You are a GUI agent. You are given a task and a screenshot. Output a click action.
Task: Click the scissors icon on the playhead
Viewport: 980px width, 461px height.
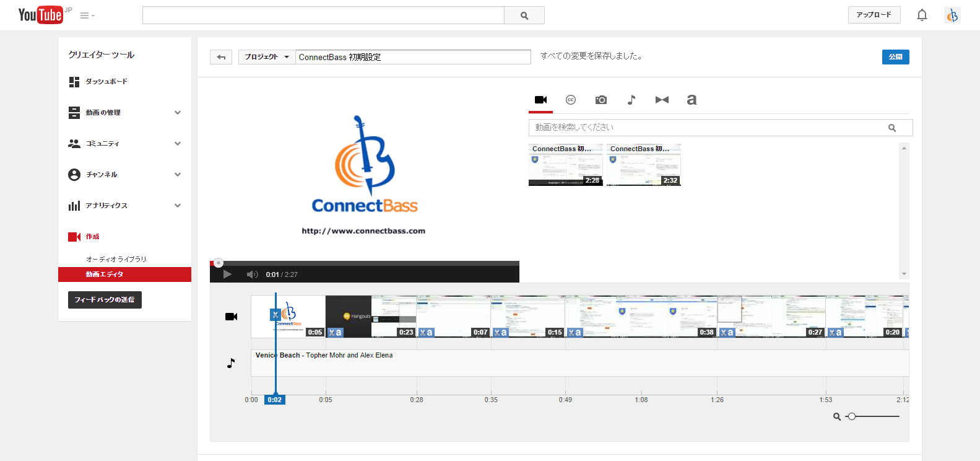pyautogui.click(x=275, y=315)
